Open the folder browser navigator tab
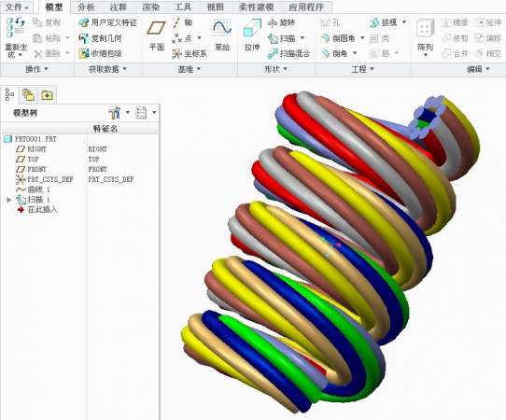Screen dimensions: 506x420 click(x=28, y=95)
